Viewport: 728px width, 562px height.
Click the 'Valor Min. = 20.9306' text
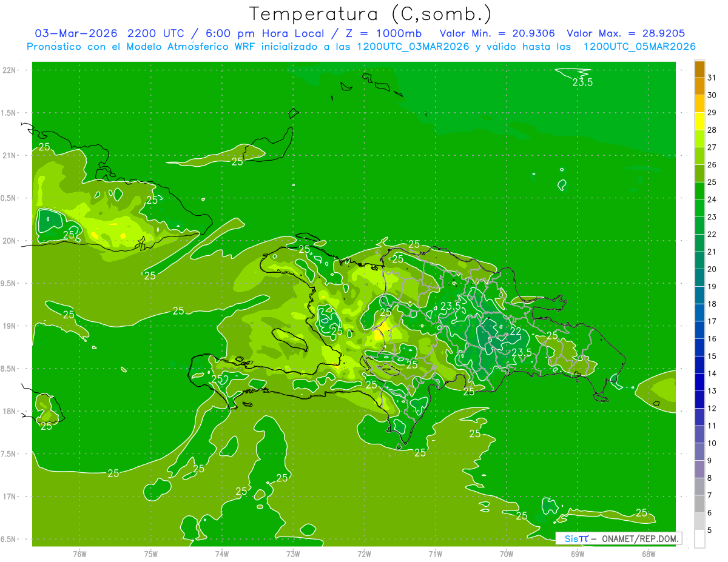(497, 33)
